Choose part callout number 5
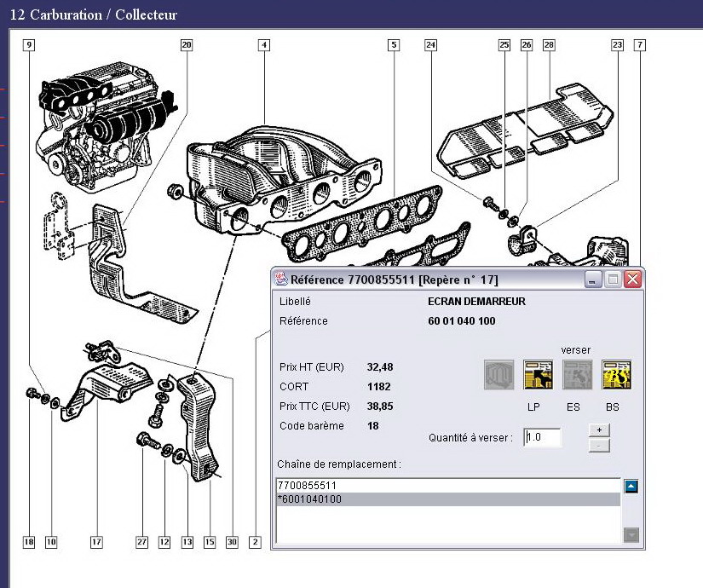The height and width of the screenshot is (588, 703). click(393, 44)
